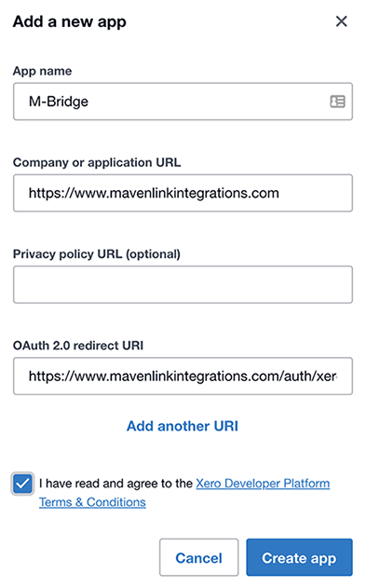Viewport: 366px width, 588px height.
Task: Uncheck the terms agreement checkbox
Action: click(22, 484)
